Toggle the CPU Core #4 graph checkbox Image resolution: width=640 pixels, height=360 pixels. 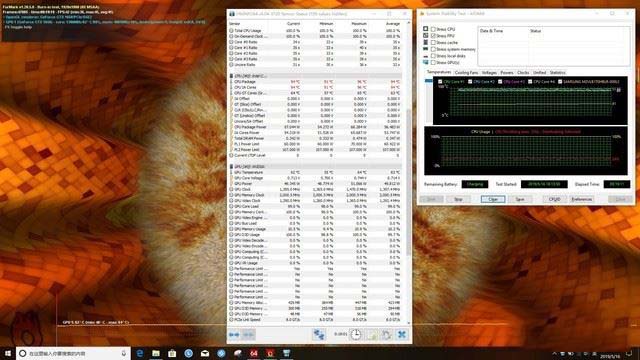(530, 82)
